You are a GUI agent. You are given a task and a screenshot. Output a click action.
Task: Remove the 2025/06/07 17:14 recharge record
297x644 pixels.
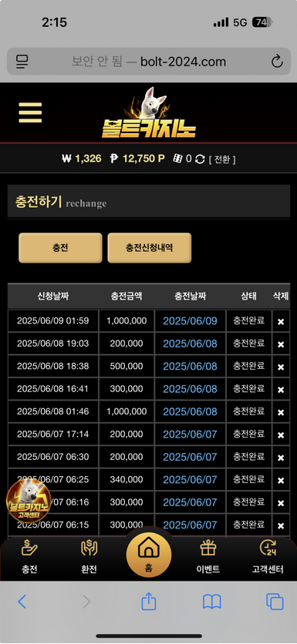point(281,435)
